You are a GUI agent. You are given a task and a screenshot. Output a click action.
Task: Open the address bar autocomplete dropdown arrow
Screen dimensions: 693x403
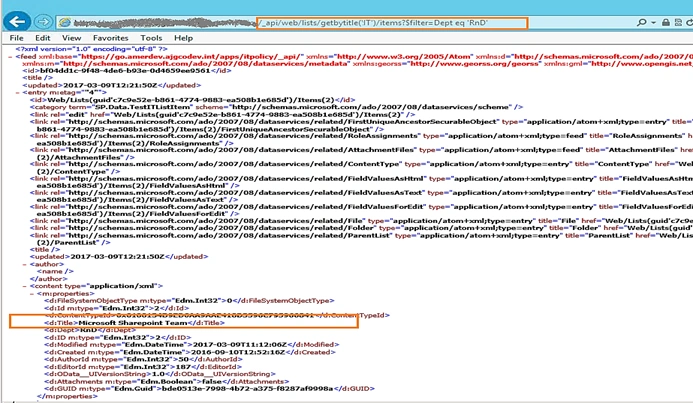click(654, 23)
